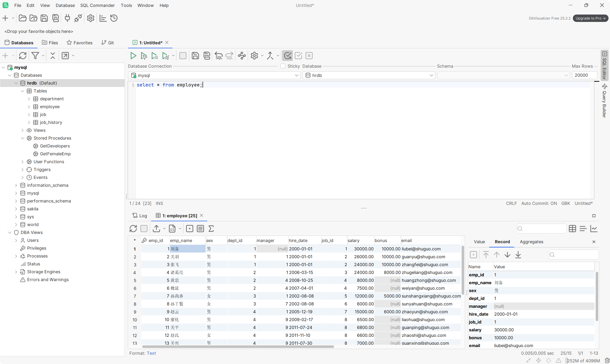
Task: Switch to the Files tab
Action: click(x=50, y=43)
